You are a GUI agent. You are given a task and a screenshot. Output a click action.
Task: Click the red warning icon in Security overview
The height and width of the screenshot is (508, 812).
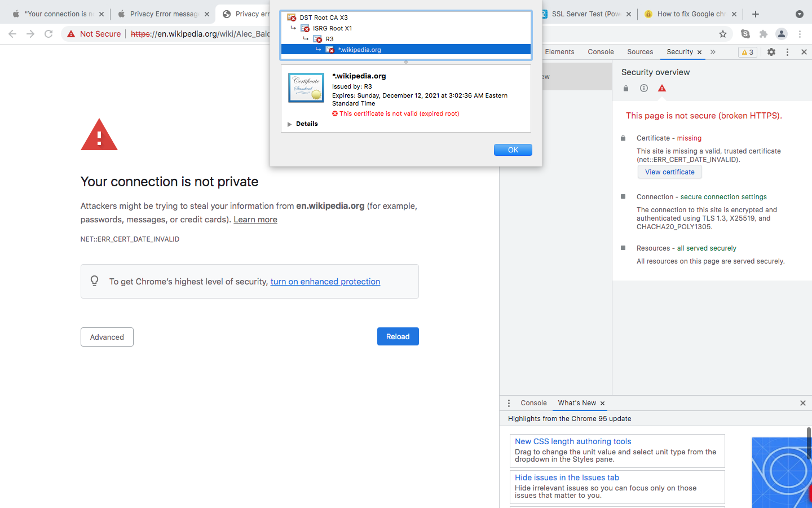662,88
